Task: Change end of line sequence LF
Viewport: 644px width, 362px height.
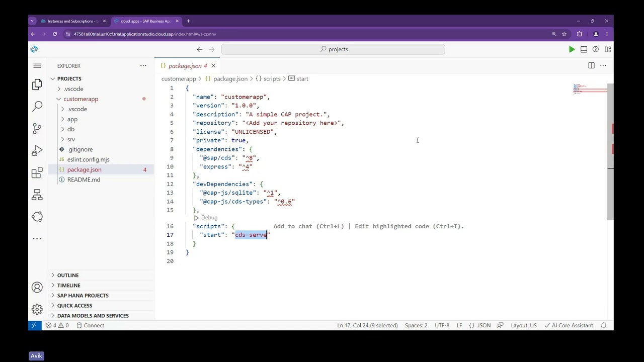Action: pyautogui.click(x=459, y=325)
